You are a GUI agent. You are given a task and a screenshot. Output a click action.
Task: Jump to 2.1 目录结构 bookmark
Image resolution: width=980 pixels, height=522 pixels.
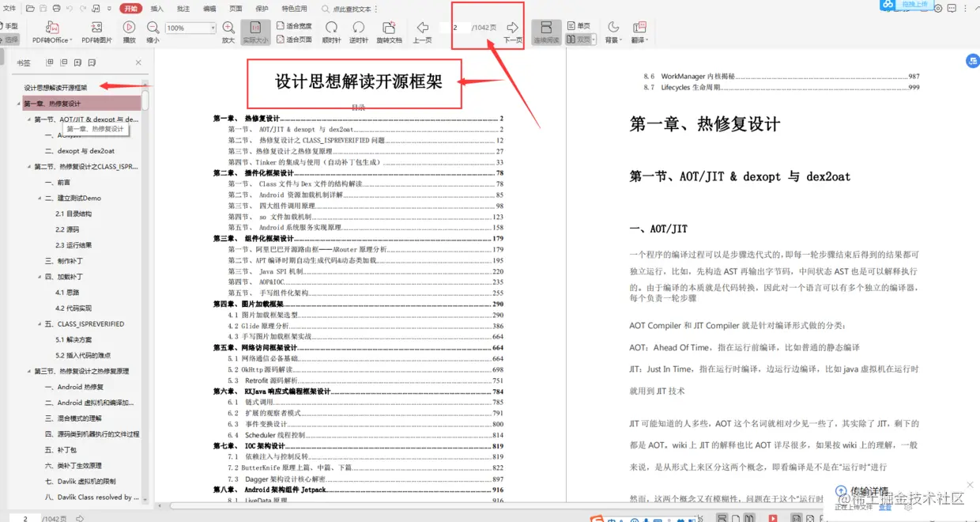(73, 214)
